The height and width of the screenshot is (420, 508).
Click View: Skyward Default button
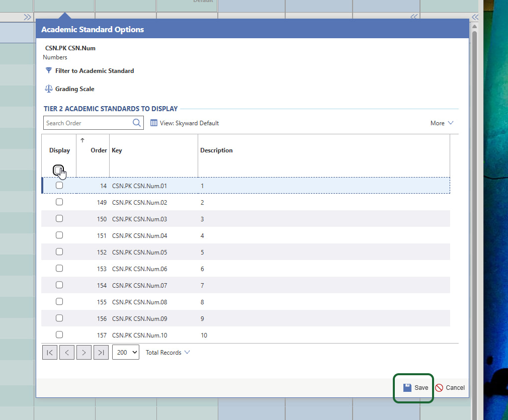click(x=185, y=123)
